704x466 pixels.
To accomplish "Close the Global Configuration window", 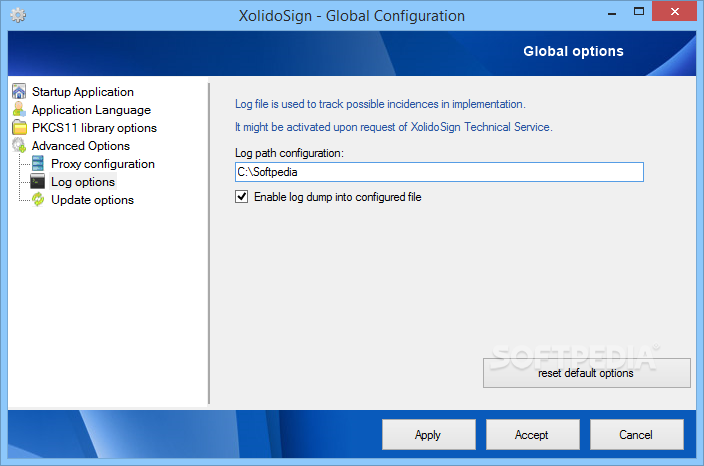I will pyautogui.click(x=674, y=12).
